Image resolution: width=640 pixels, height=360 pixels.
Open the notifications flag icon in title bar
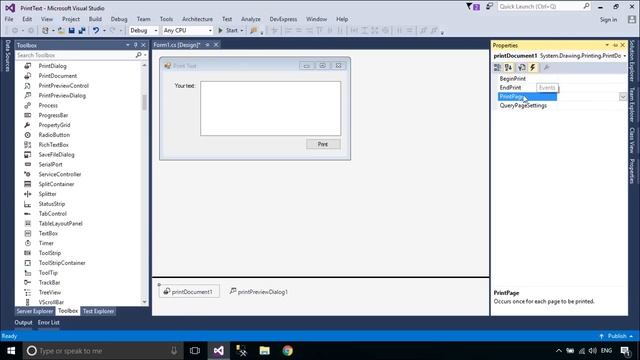[x=473, y=7]
